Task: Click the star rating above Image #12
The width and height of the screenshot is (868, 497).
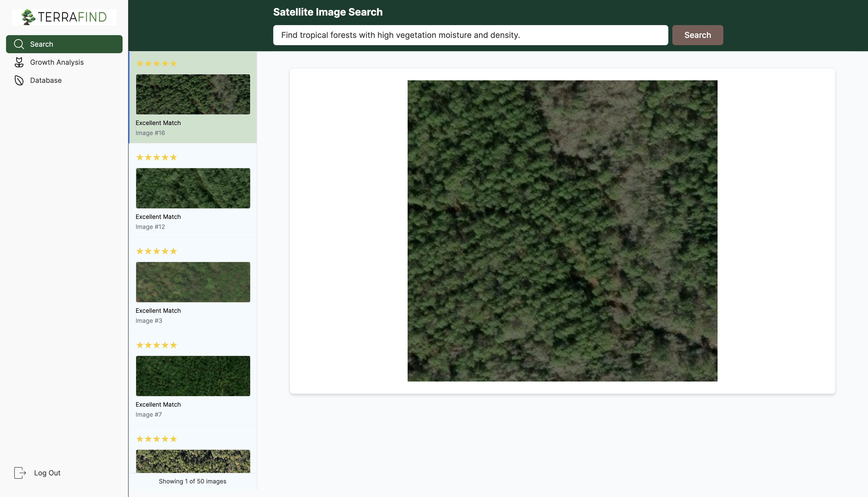Action: pos(156,157)
